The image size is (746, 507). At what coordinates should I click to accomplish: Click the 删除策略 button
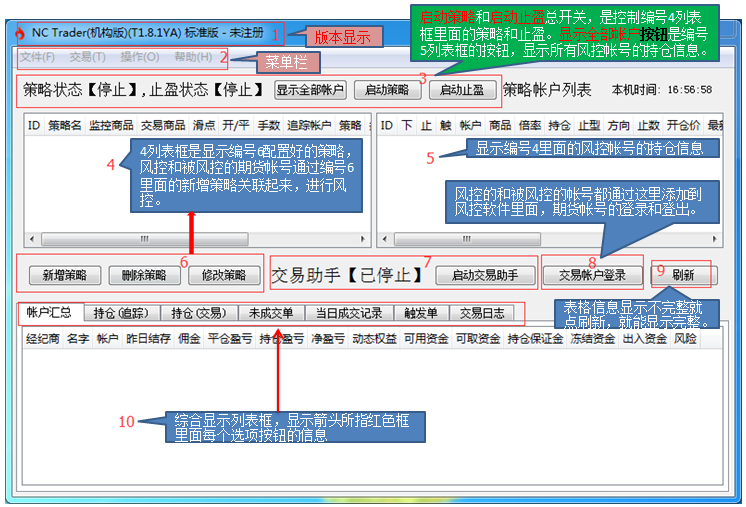click(x=144, y=275)
